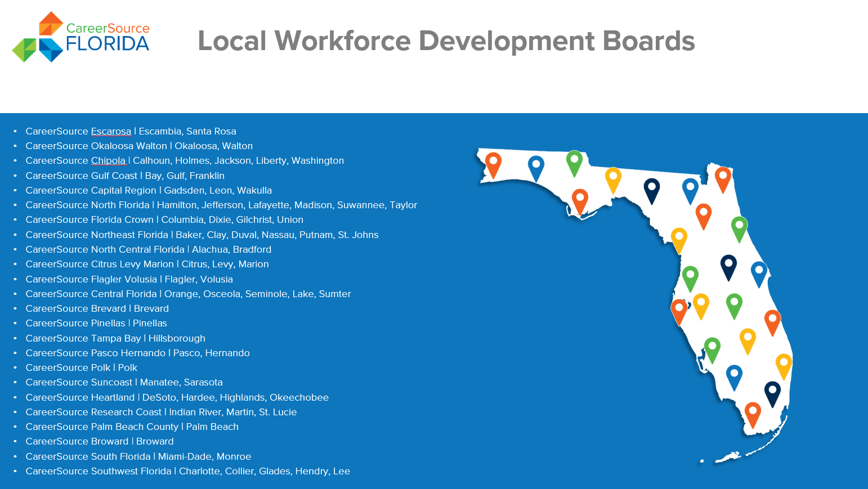This screenshot has width=868, height=489.
Task: Select the CareerSource Brevard list item
Action: tap(97, 308)
